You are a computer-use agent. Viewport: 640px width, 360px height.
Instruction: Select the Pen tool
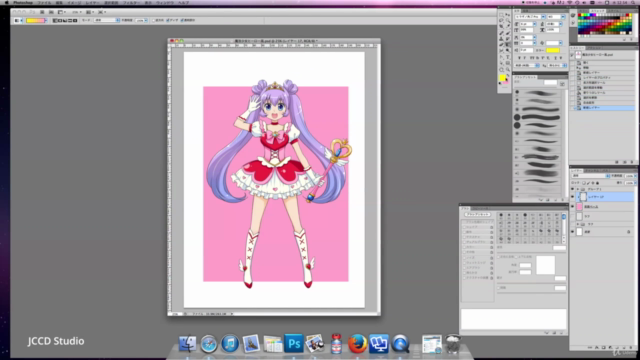point(501,57)
